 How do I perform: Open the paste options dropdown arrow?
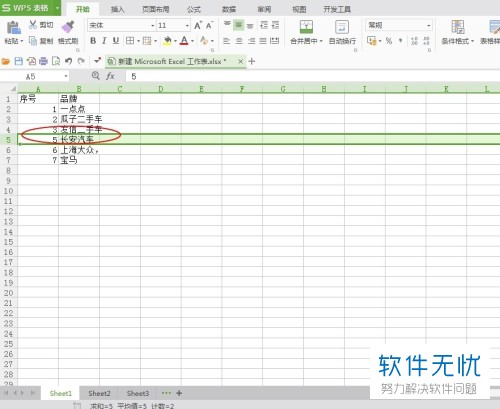pyautogui.click(x=22, y=41)
